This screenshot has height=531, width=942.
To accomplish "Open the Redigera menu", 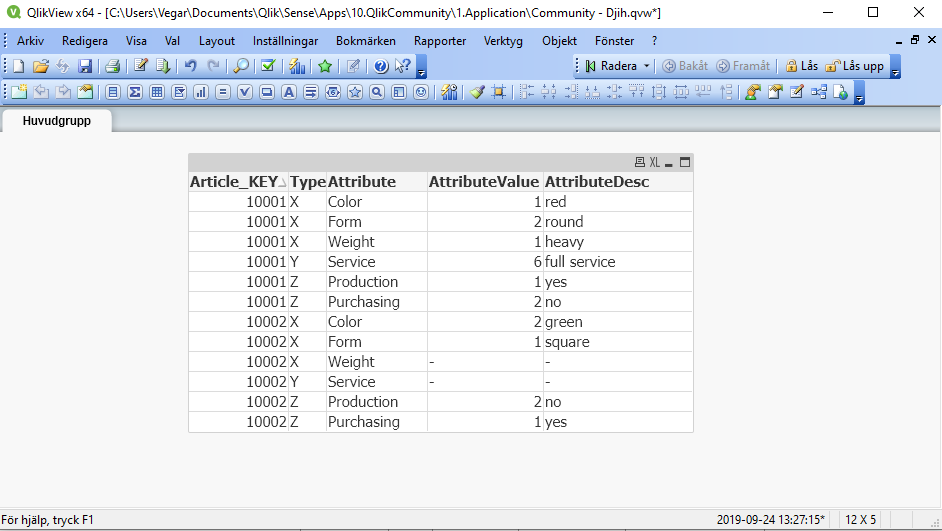I will pyautogui.click(x=85, y=41).
